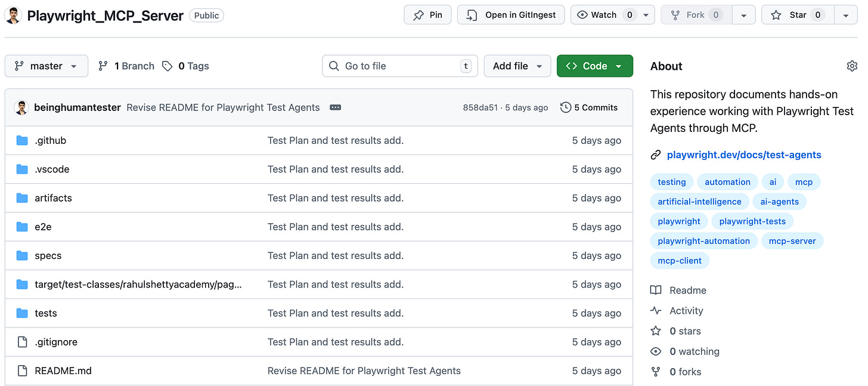Open the .github folder icon
Image resolution: width=868 pixels, height=386 pixels.
click(x=22, y=141)
